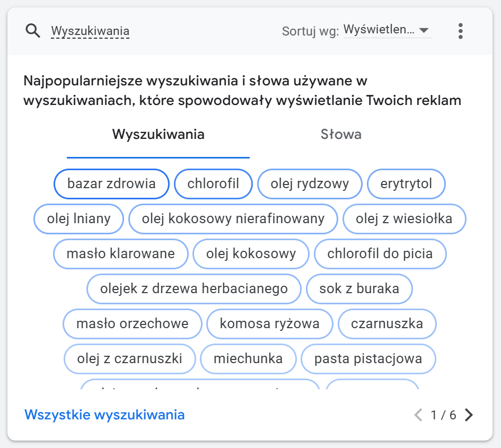
Task: Select the 'erytrytol' search term chip
Action: 406,184
